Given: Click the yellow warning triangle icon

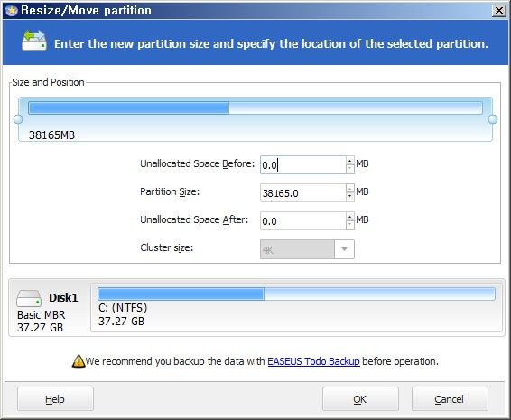Looking at the screenshot, I should [79, 361].
